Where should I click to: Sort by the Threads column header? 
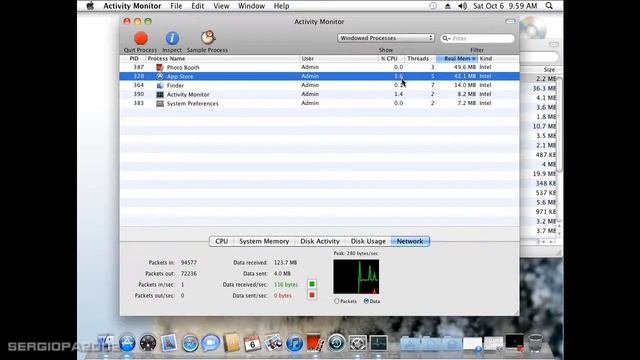click(420, 59)
